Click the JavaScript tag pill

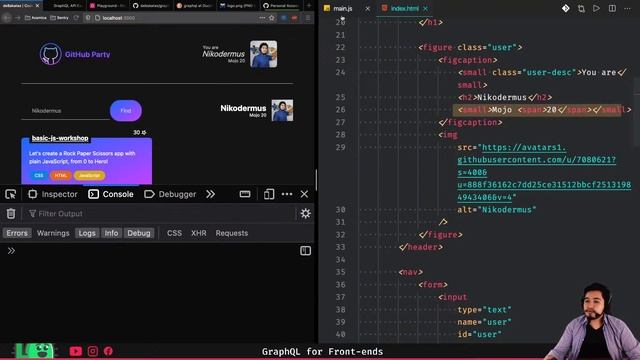tap(89, 176)
